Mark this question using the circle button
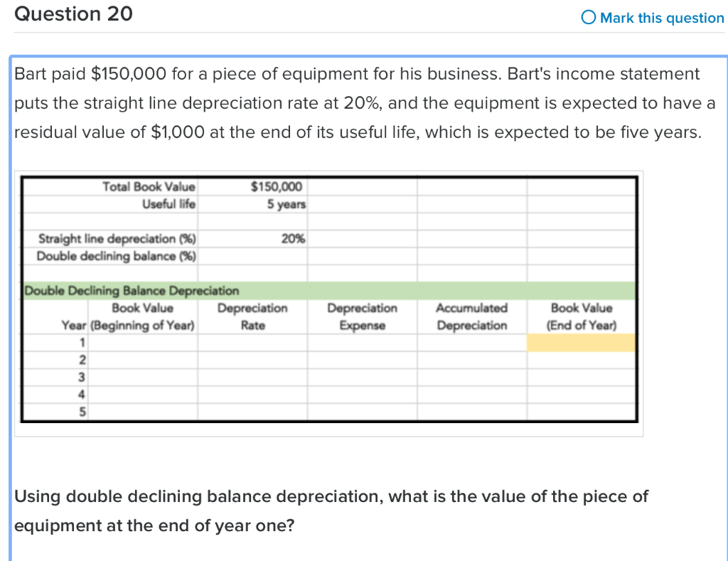The height and width of the screenshot is (561, 728). pos(588,18)
